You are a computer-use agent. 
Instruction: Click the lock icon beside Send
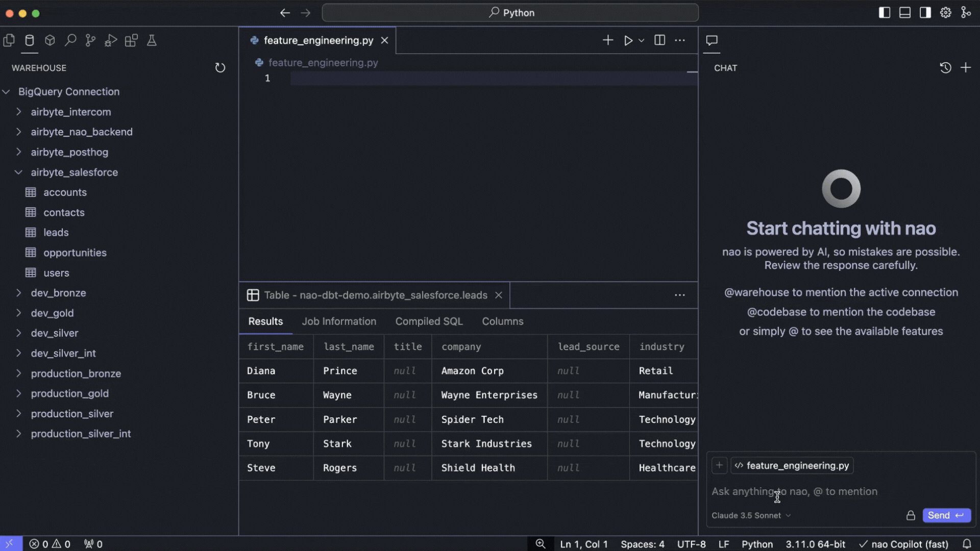pos(911,515)
